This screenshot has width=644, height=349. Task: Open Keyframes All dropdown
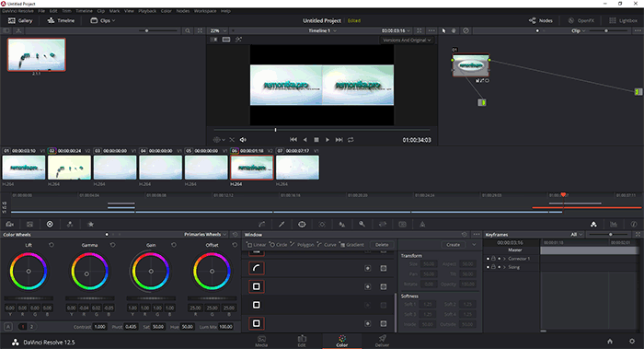577,234
